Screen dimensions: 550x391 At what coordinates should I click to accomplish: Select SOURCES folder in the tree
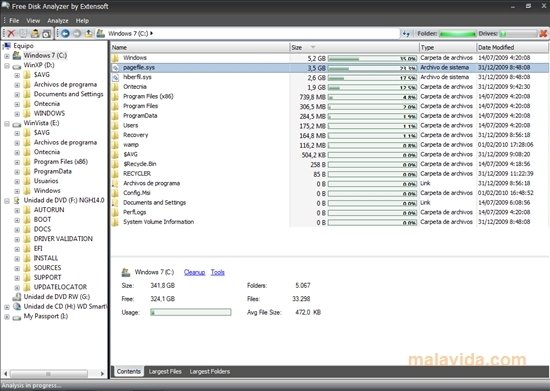coord(47,268)
